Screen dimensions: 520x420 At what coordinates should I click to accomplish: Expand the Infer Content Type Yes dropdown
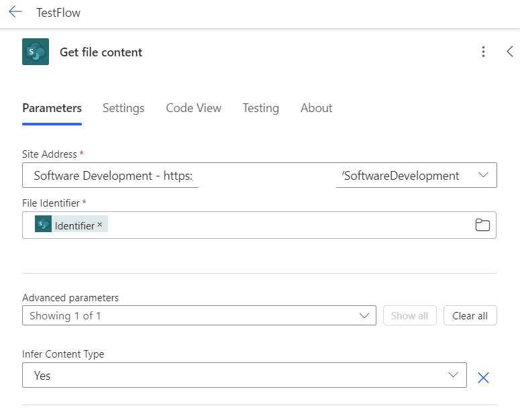pos(244,375)
